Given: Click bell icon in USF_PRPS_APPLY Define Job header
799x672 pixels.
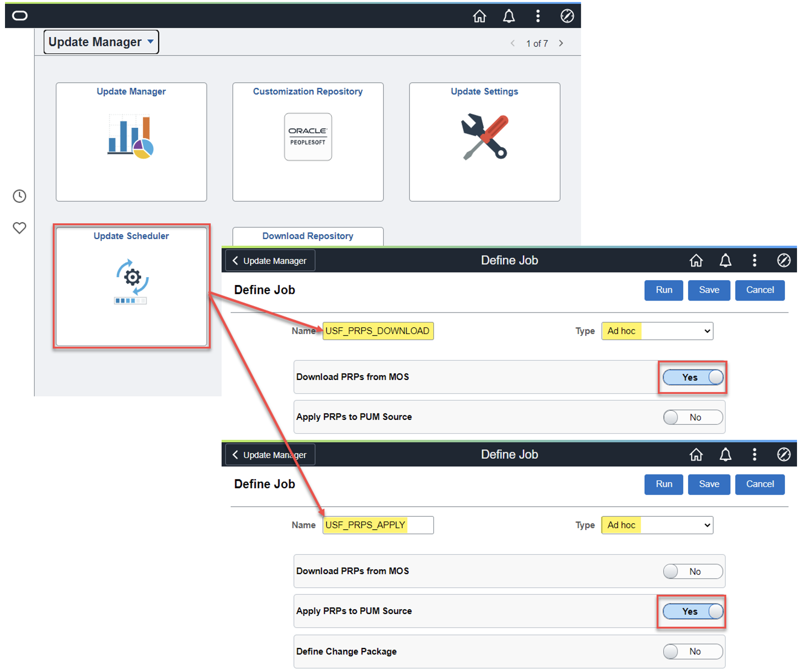Looking at the screenshot, I should point(726,455).
